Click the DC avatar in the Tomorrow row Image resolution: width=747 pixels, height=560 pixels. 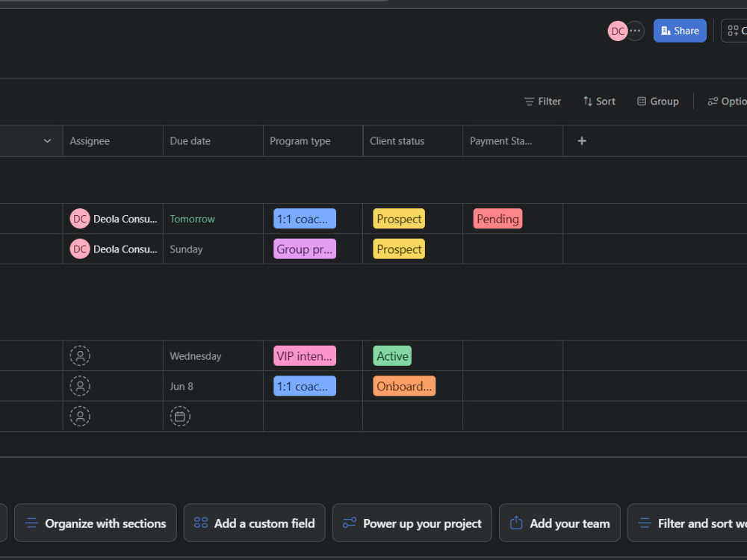coord(80,219)
